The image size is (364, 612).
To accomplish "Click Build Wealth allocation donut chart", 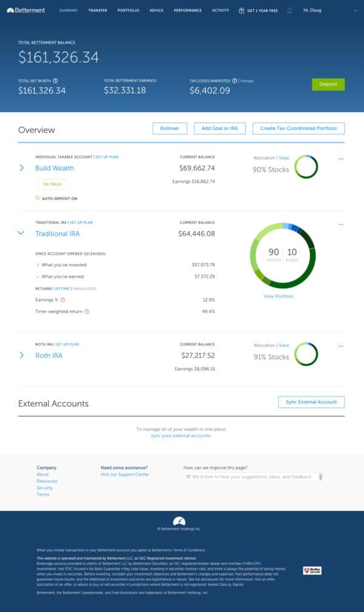I will click(x=306, y=167).
